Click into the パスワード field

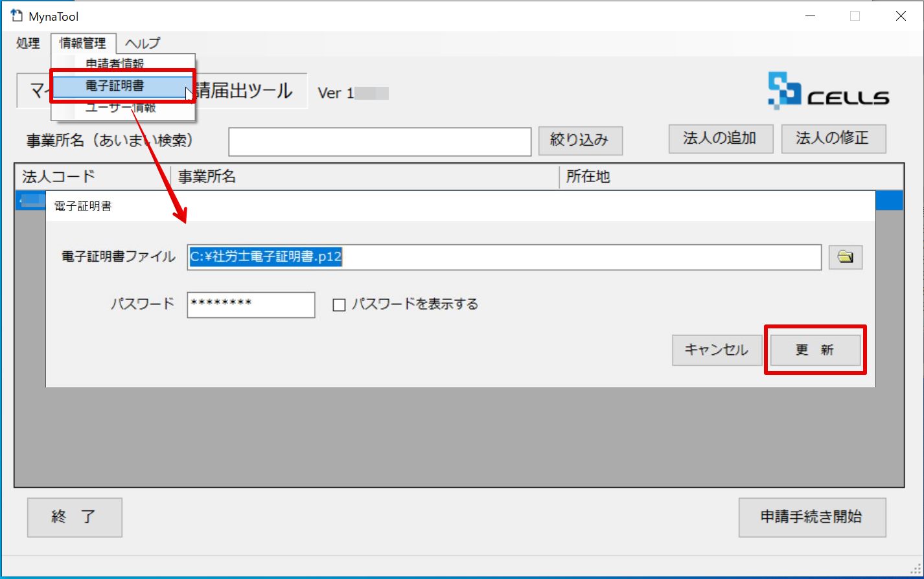(251, 305)
